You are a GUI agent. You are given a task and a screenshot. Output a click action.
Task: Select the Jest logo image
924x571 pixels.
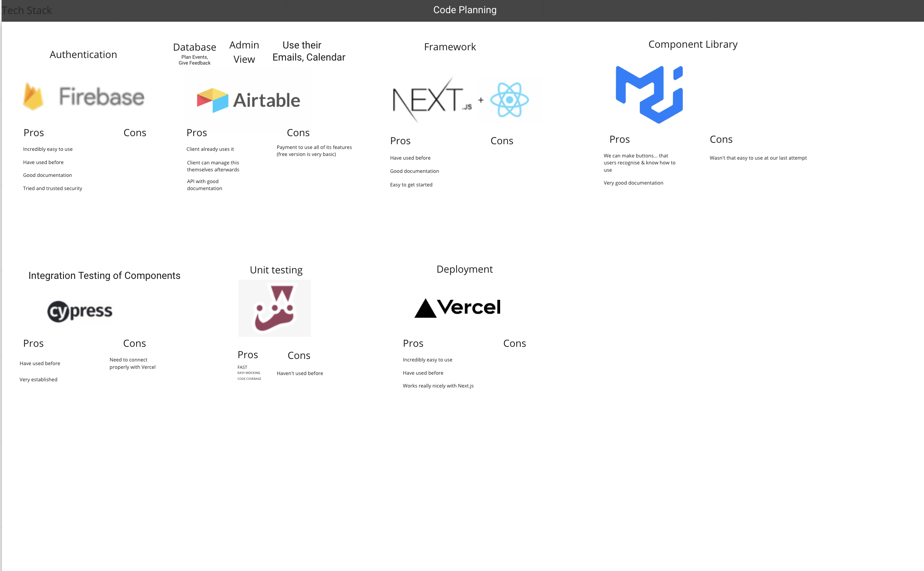tap(275, 308)
